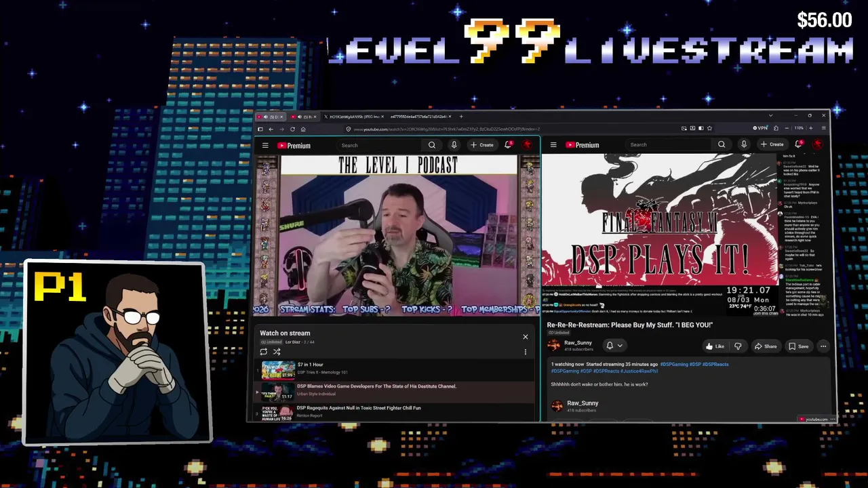Toggle shuffle for Watch on stream playlist
The image size is (868, 488).
pos(277,352)
